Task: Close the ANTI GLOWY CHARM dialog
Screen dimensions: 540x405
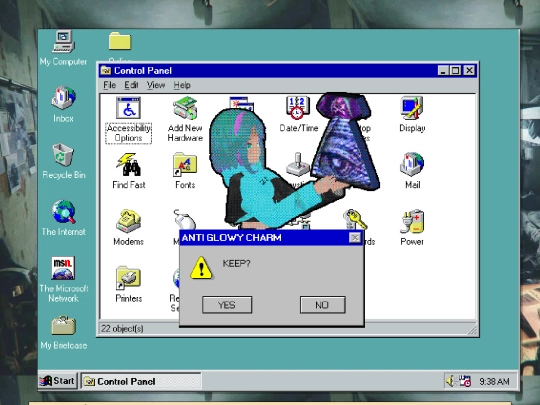Action: (355, 238)
